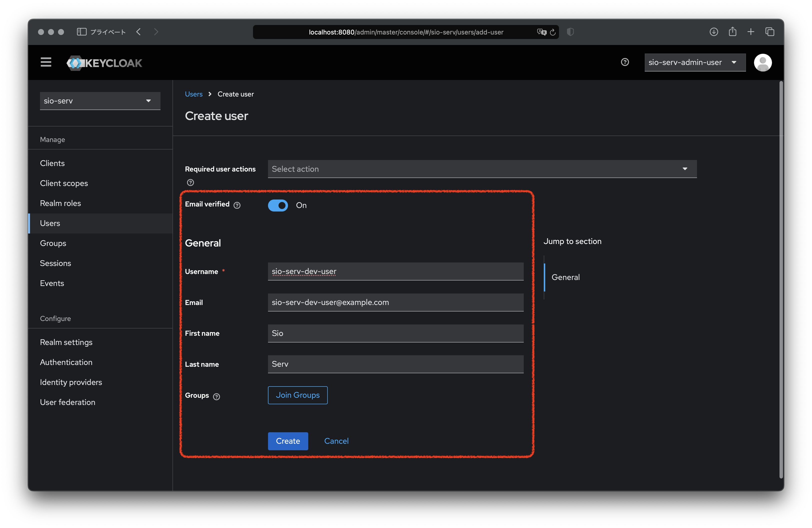Go forward with browser forward arrow
Image resolution: width=812 pixels, height=528 pixels.
pos(156,32)
